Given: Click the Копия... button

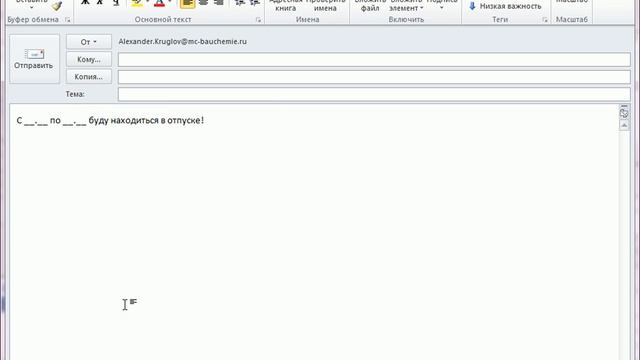Looking at the screenshot, I should [x=89, y=77].
